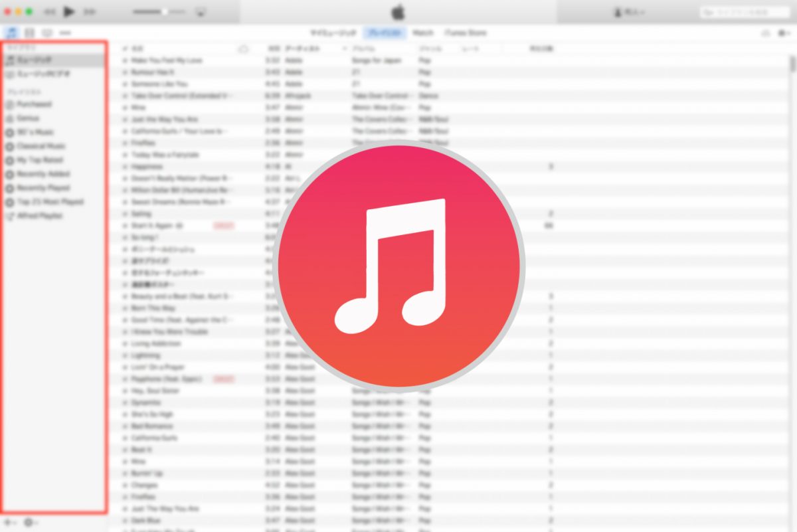Viewport: 797px width, 532px height.
Task: Check the checkbox next to Someone Like You
Action: (x=124, y=84)
